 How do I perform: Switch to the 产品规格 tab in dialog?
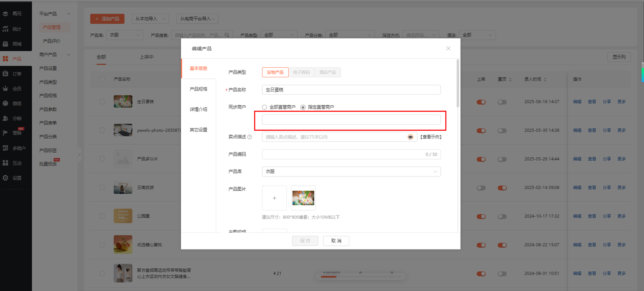coord(198,89)
